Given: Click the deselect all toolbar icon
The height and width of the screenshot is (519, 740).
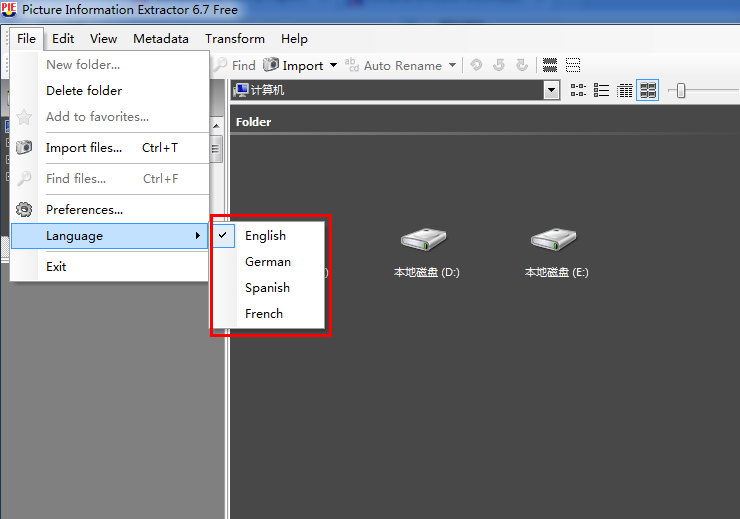Looking at the screenshot, I should coord(573,65).
